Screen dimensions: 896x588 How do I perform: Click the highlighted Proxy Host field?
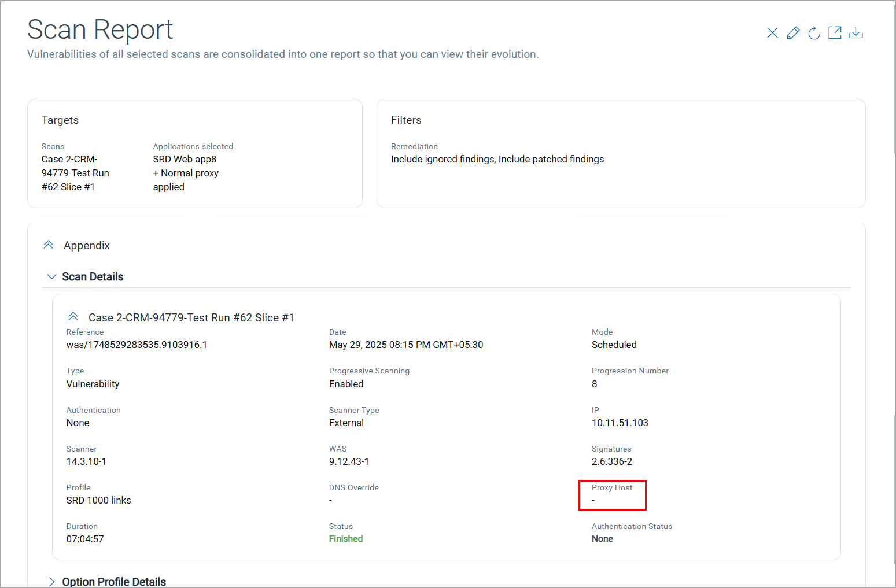(612, 495)
